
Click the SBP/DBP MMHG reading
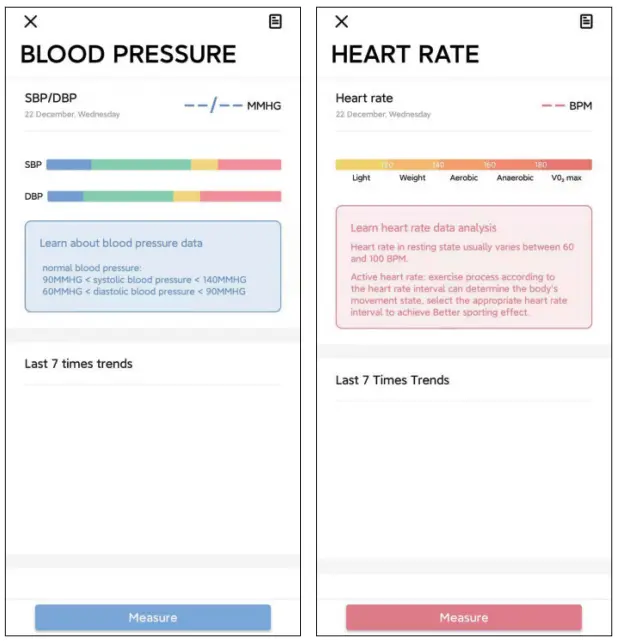tap(232, 105)
